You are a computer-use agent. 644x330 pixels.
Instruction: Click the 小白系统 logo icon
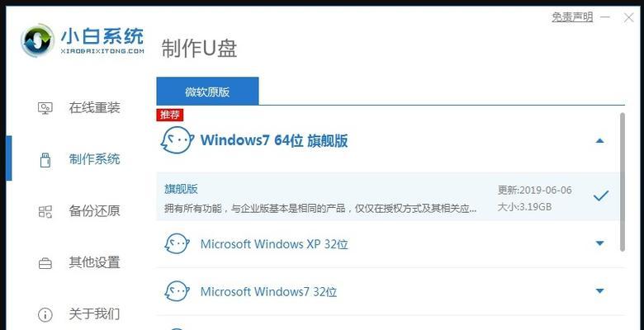click(x=37, y=40)
